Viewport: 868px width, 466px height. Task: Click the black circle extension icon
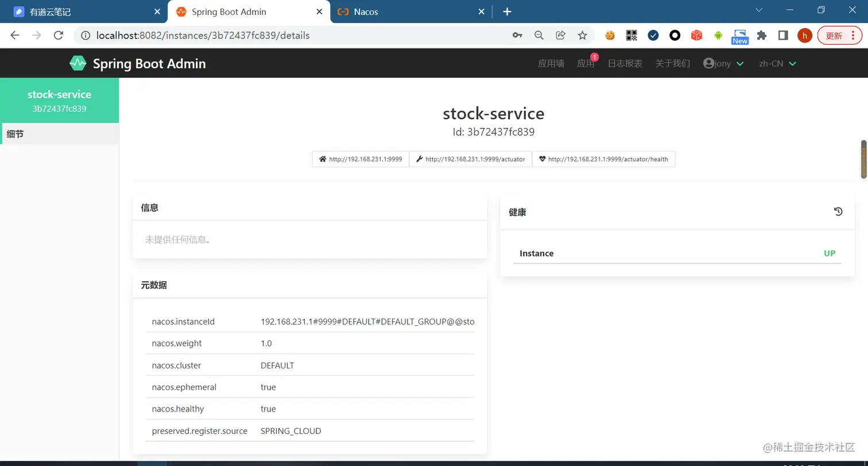pos(675,36)
